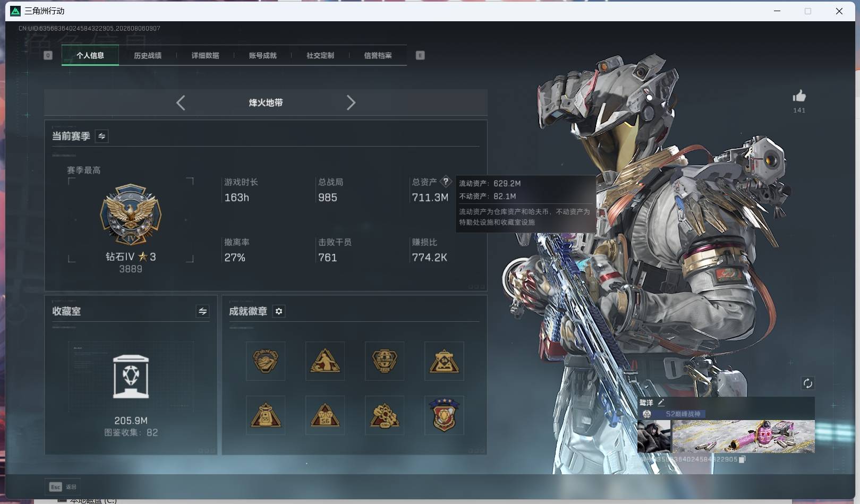Go to the 账号成就 tab
Viewport: 860px width, 504px height.
coord(262,55)
